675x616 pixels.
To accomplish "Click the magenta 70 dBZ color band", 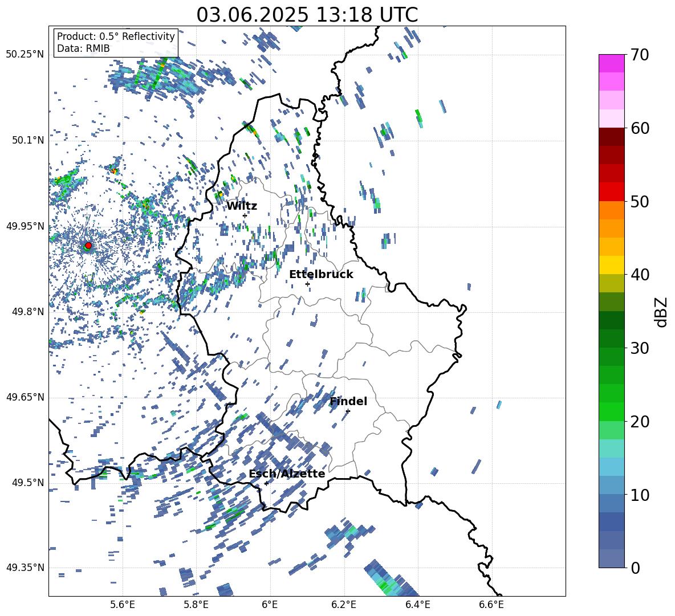I will click(611, 63).
